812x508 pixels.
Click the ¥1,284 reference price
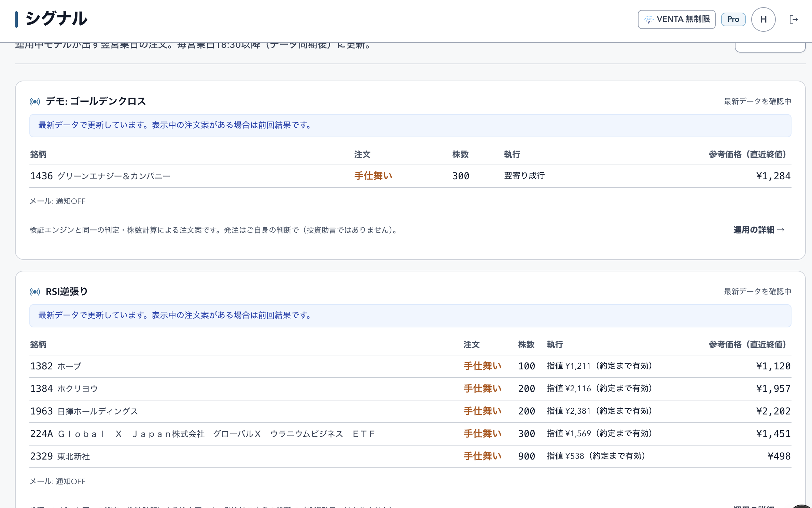pos(773,176)
